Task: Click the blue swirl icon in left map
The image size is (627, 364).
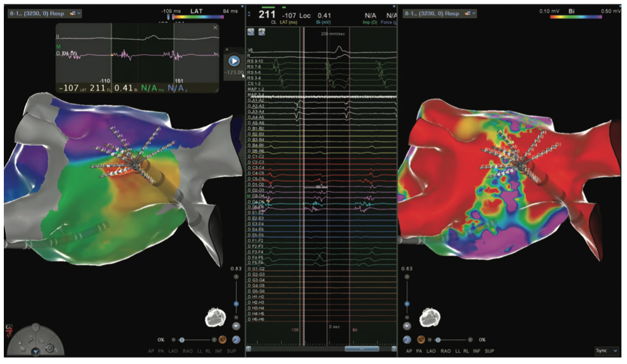Action: [236, 340]
